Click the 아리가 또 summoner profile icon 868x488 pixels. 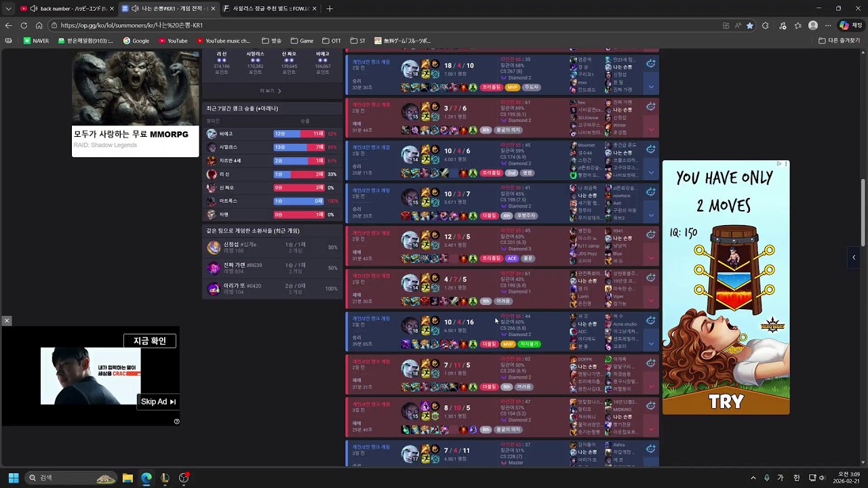click(x=214, y=289)
